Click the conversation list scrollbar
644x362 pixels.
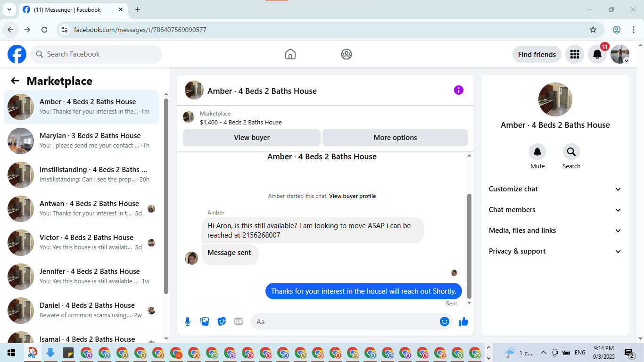click(x=166, y=196)
